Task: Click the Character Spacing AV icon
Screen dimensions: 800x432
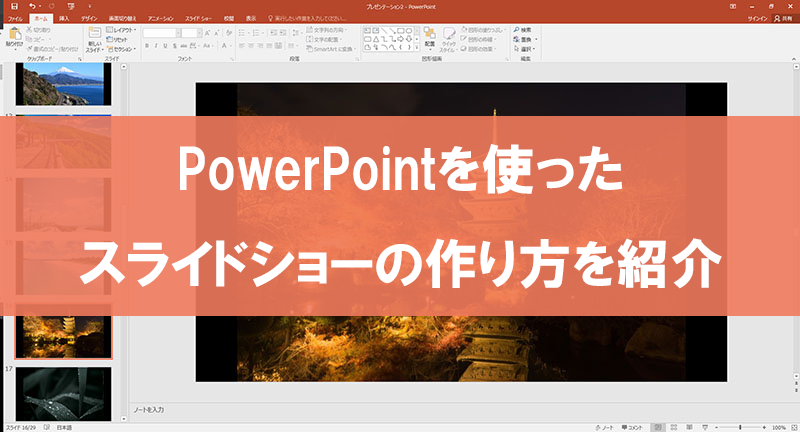Action: (194, 46)
